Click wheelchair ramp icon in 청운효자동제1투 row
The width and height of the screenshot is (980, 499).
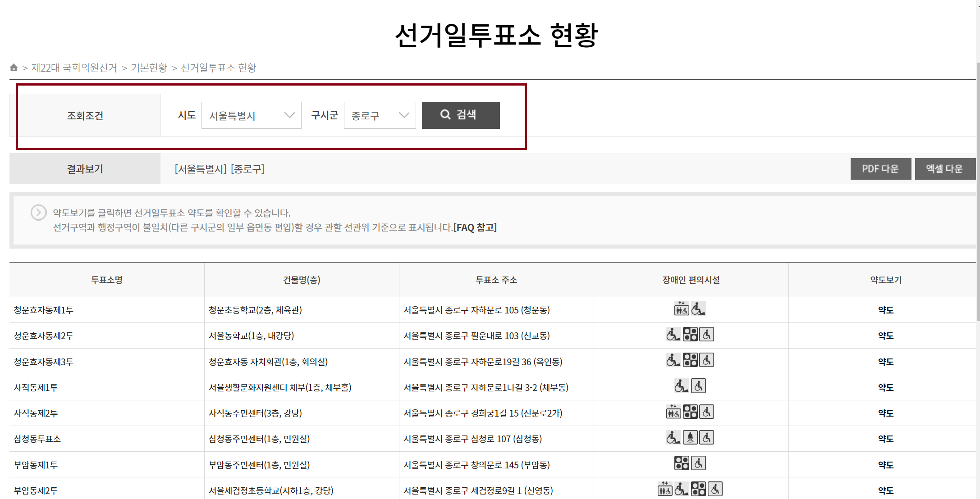(x=698, y=308)
